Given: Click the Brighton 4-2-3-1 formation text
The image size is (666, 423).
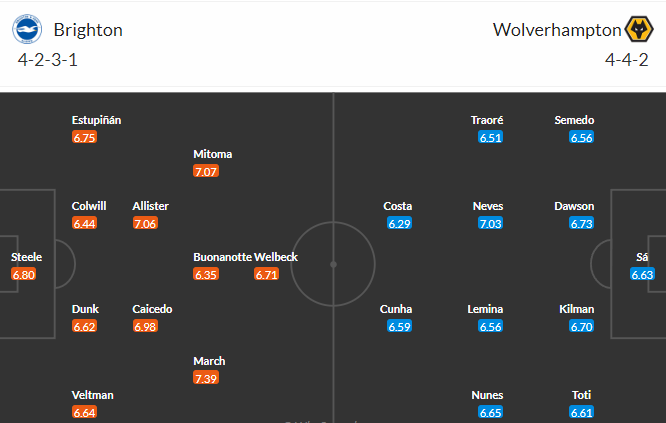Looking at the screenshot, I should (x=48, y=60).
